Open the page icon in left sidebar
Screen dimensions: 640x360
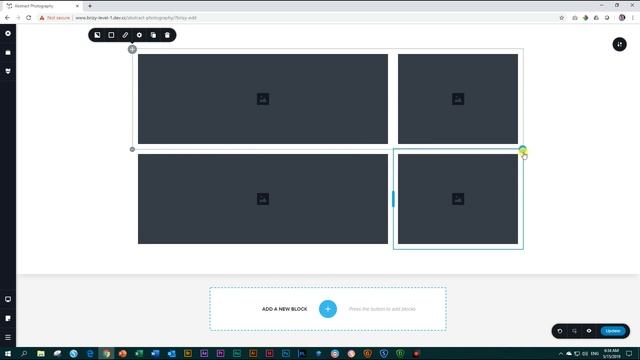tap(8, 318)
